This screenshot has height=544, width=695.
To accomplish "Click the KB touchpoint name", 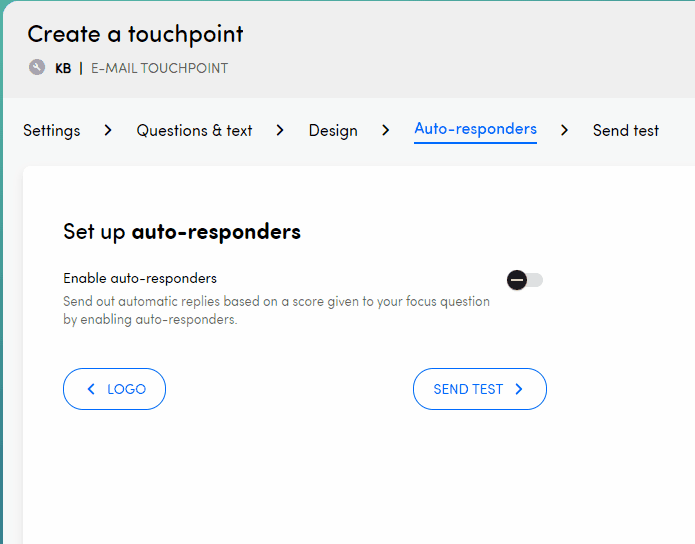I will [x=63, y=68].
